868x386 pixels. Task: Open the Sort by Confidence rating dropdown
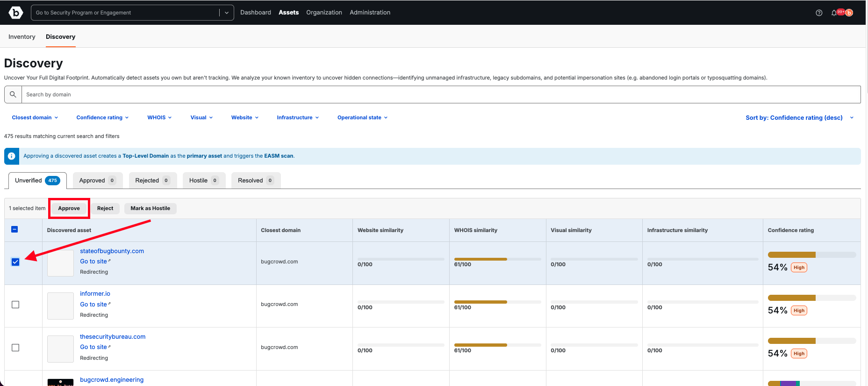[x=799, y=118]
